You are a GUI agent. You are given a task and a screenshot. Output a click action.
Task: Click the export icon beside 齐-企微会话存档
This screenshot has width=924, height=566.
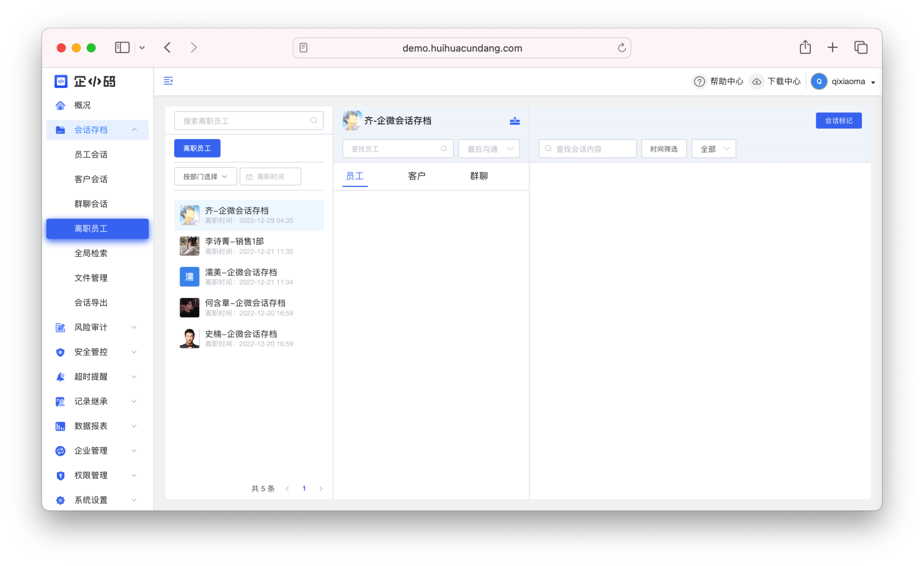514,121
